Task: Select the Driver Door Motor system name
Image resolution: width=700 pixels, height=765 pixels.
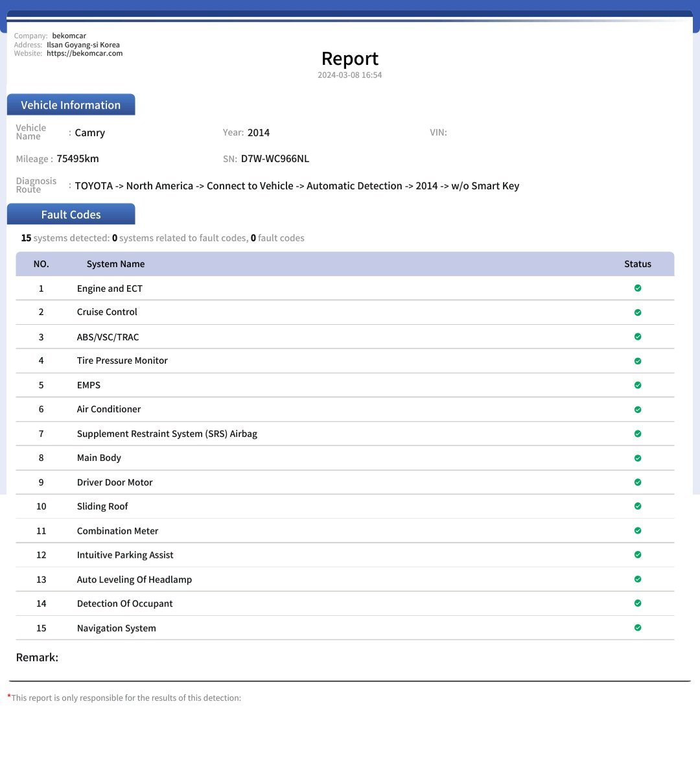Action: pos(115,482)
